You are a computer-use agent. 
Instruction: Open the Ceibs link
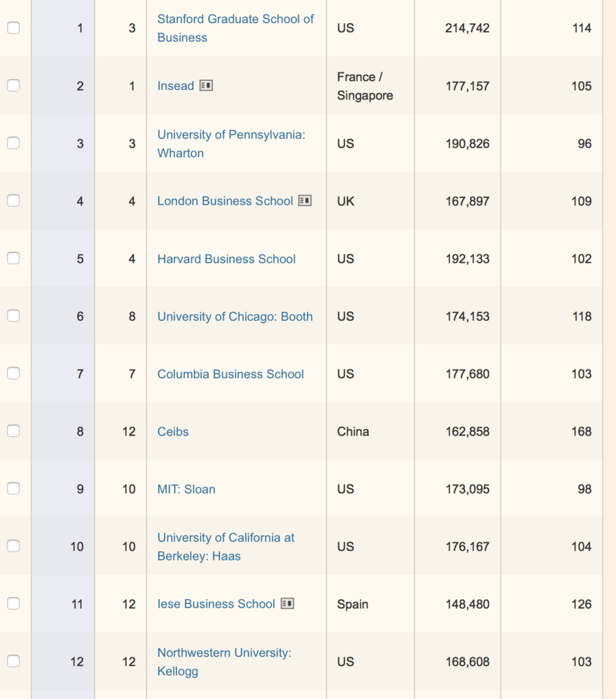[x=173, y=431]
